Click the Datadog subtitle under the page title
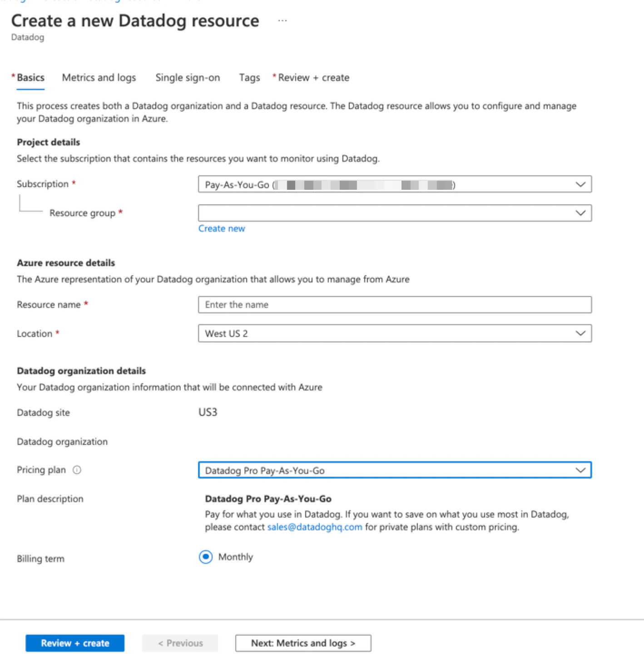The height and width of the screenshot is (662, 644). (27, 37)
